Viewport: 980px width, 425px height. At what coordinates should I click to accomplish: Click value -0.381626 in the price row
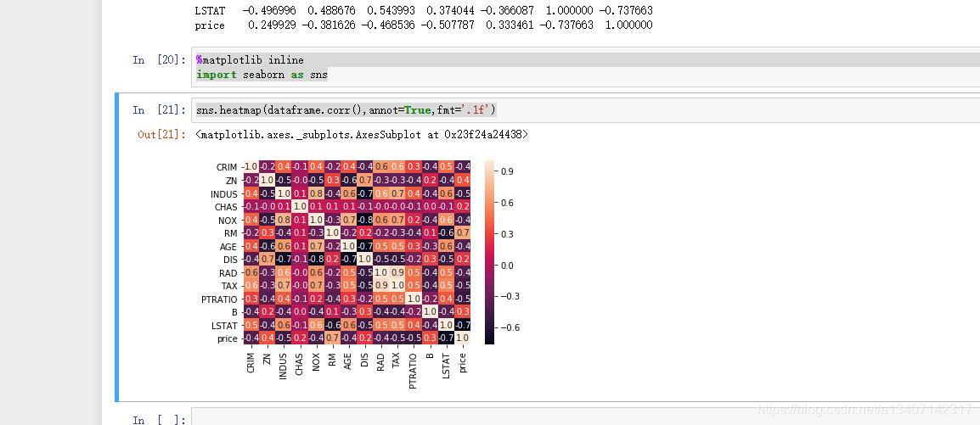tap(328, 25)
